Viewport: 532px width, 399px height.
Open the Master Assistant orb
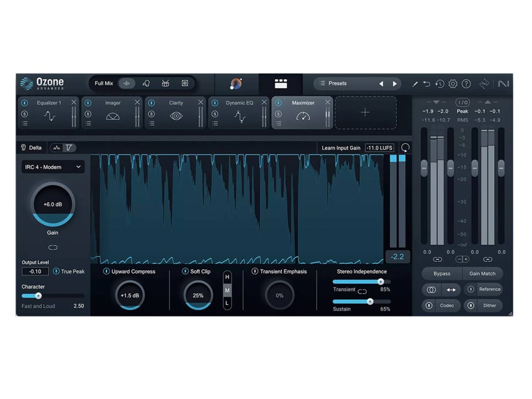click(x=236, y=84)
